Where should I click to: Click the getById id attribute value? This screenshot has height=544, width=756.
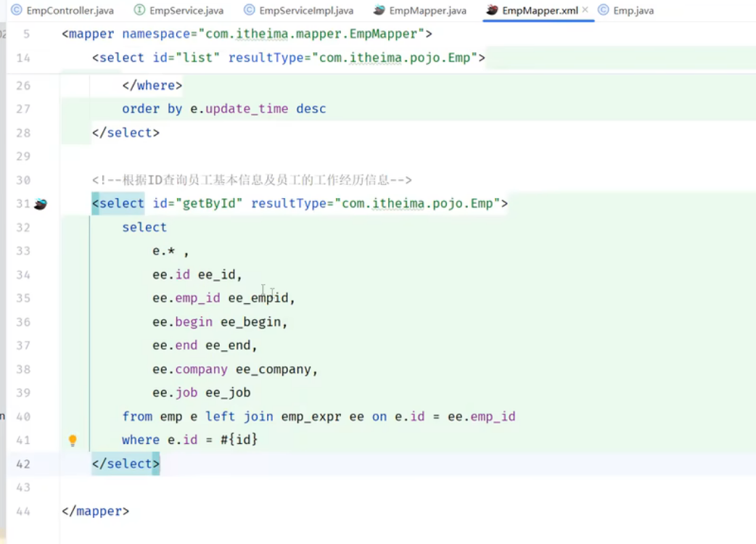(x=209, y=203)
